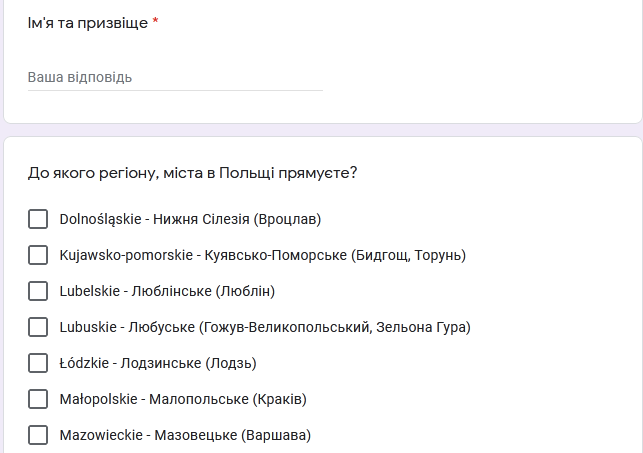The height and width of the screenshot is (453, 643).
Task: Click the lavender gap between form cards
Action: [323, 130]
